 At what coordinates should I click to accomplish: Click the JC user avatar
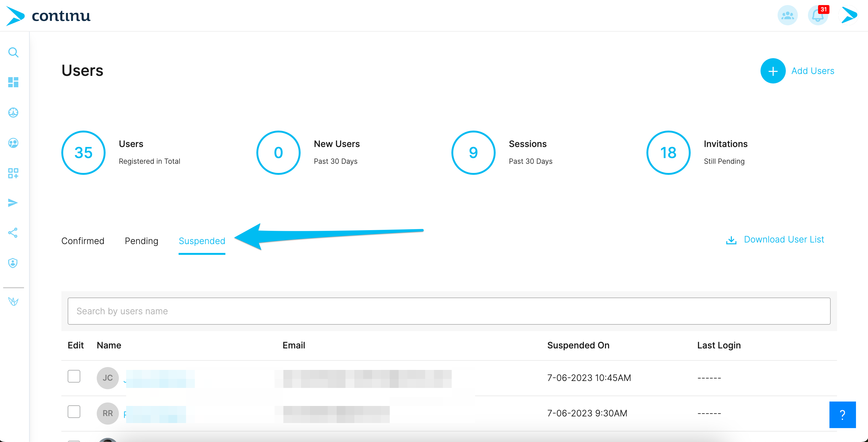pyautogui.click(x=107, y=378)
